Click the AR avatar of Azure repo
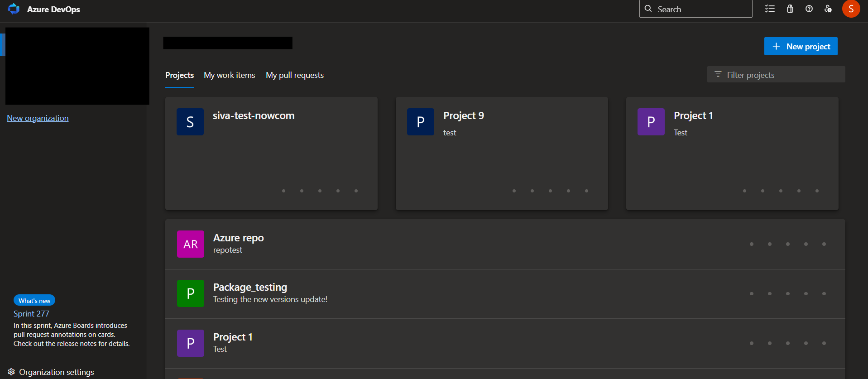 191,244
